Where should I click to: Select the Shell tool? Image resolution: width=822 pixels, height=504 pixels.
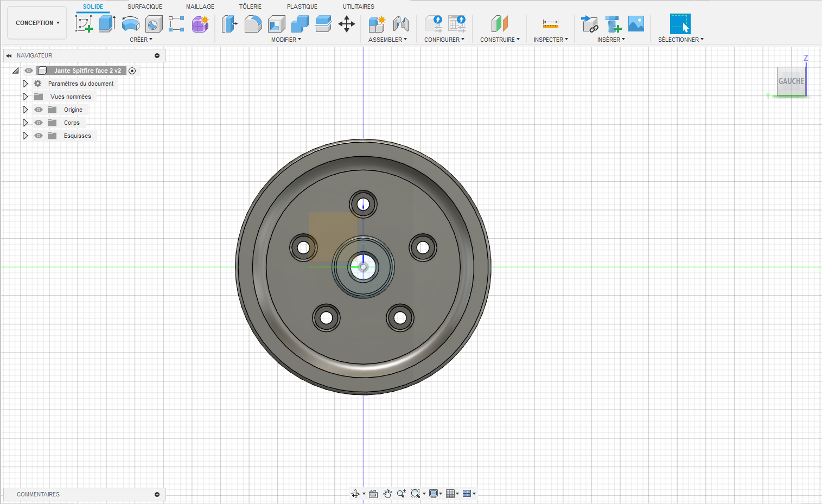tap(276, 24)
